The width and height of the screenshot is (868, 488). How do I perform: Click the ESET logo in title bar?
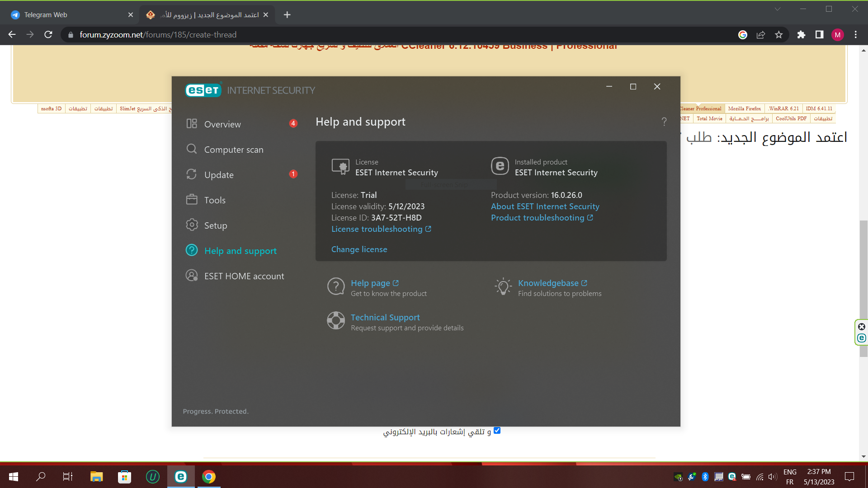[x=203, y=90]
